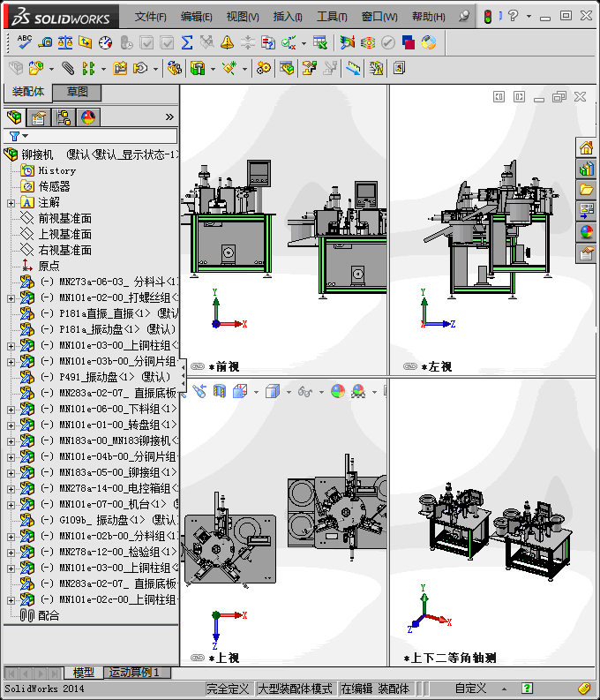Open SolidWorks Resources home icon in task pane
Viewport: 600px width, 700px height.
pyautogui.click(x=586, y=147)
